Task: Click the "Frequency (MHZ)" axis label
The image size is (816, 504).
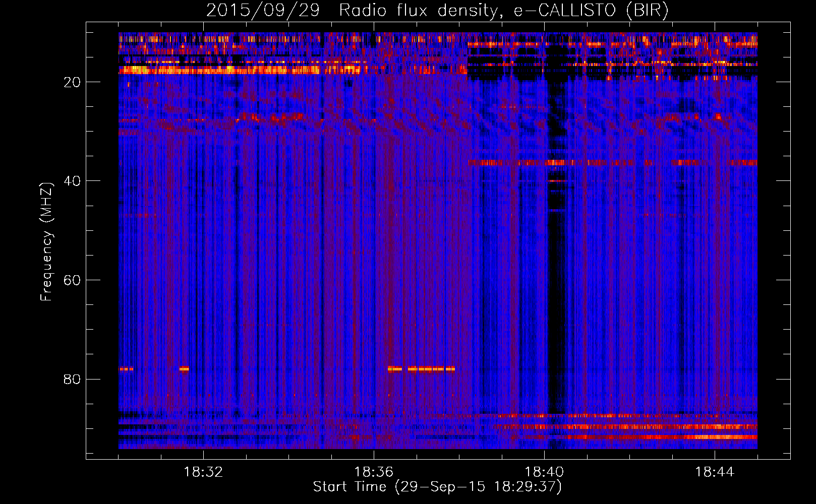Action: point(46,242)
